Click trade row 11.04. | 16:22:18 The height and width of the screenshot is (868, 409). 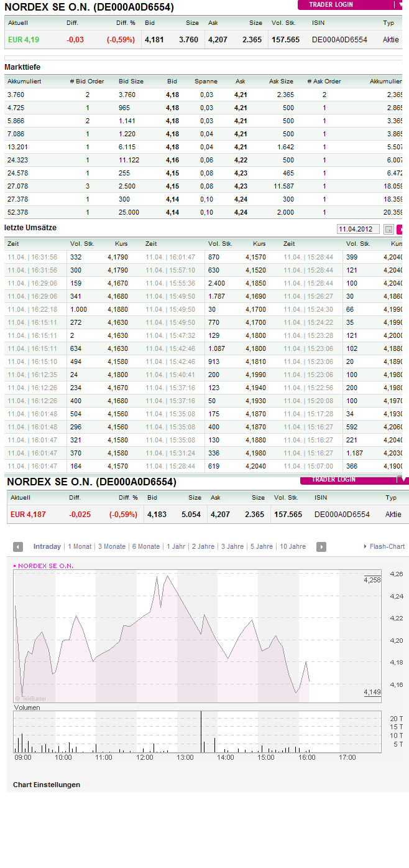[x=32, y=309]
